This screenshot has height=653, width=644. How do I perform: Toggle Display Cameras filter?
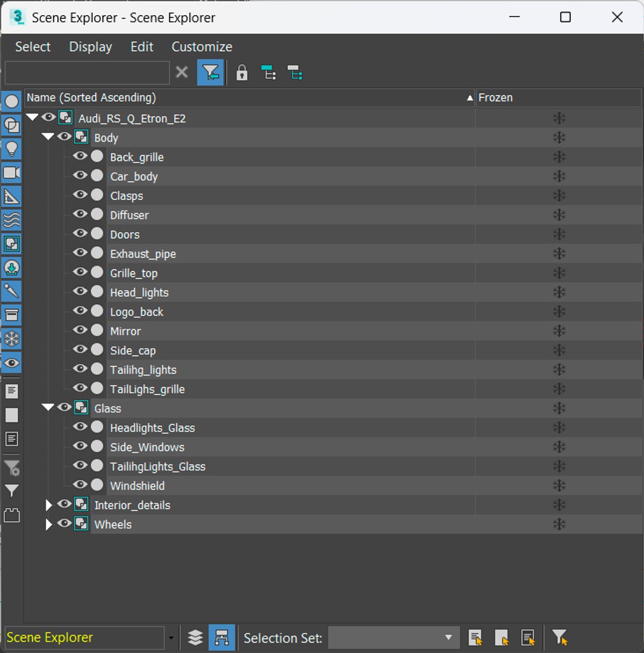(x=11, y=172)
